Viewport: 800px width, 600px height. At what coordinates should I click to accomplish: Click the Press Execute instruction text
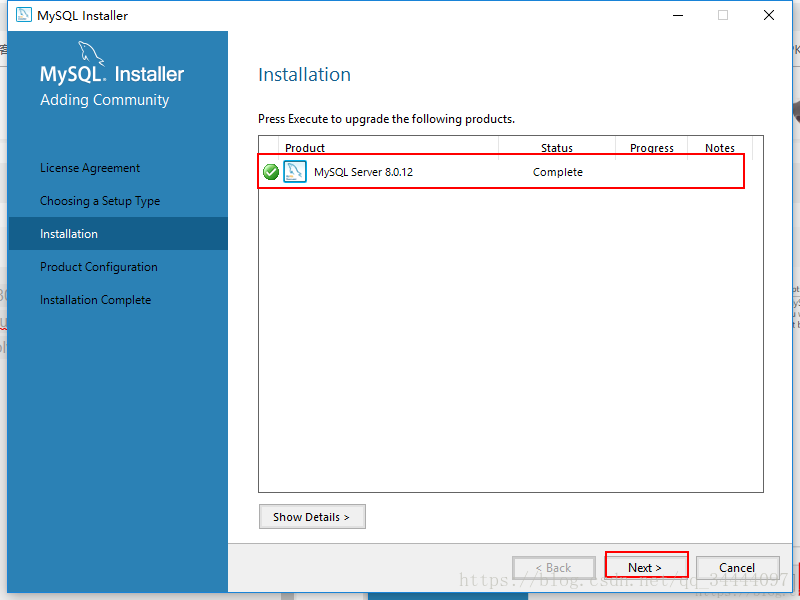[386, 119]
